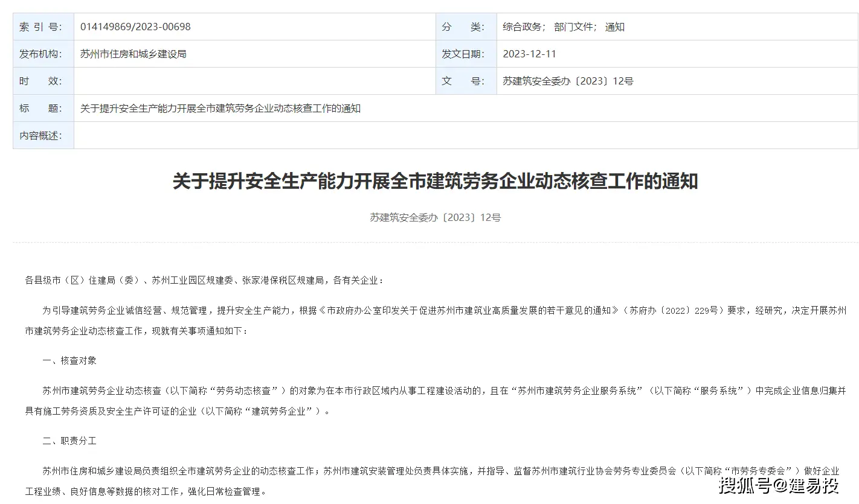Select the 分类 label cell
859x504 pixels.
click(x=466, y=27)
